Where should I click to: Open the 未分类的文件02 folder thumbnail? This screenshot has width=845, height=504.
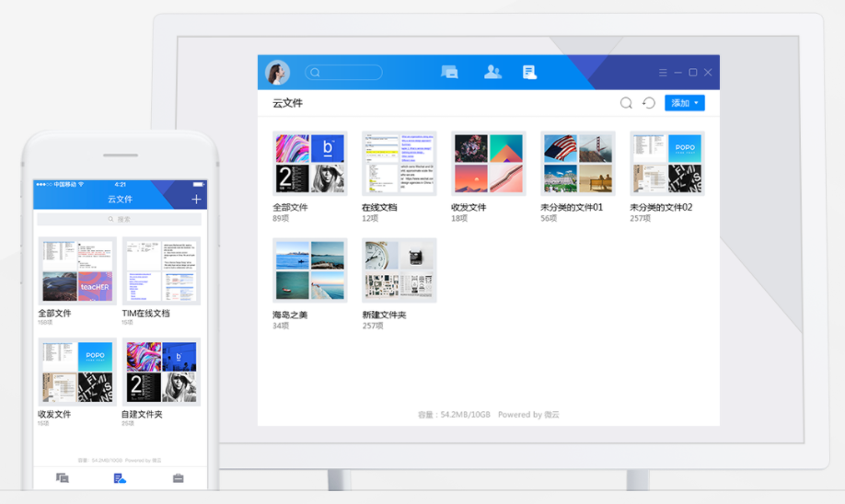(667, 164)
